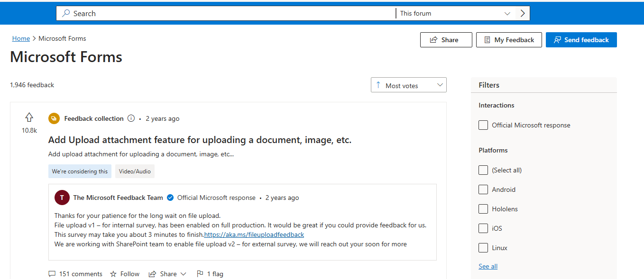
Task: Select the iOS platform checkbox
Action: (483, 228)
